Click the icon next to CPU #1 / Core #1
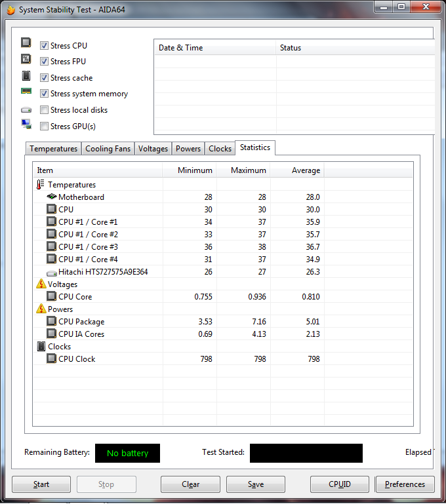The height and width of the screenshot is (504, 446). (x=51, y=222)
